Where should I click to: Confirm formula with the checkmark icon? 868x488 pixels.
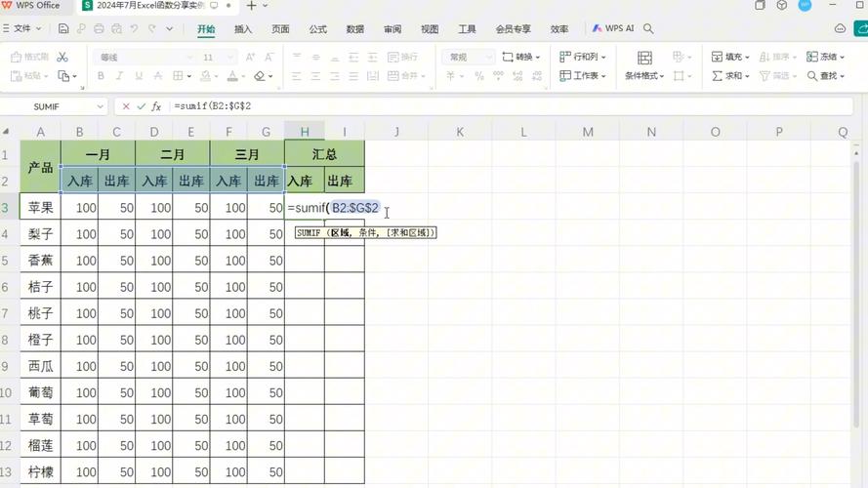tap(141, 106)
